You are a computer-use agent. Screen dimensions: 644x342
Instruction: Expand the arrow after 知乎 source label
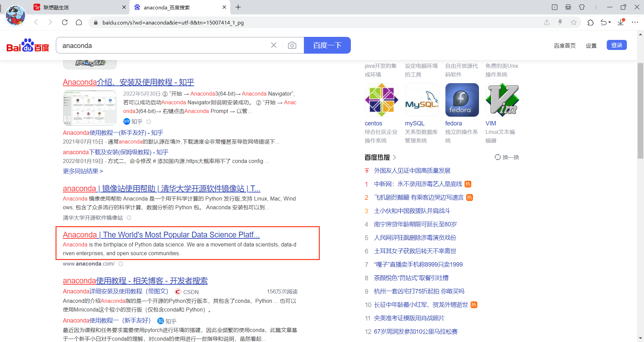tap(149, 122)
